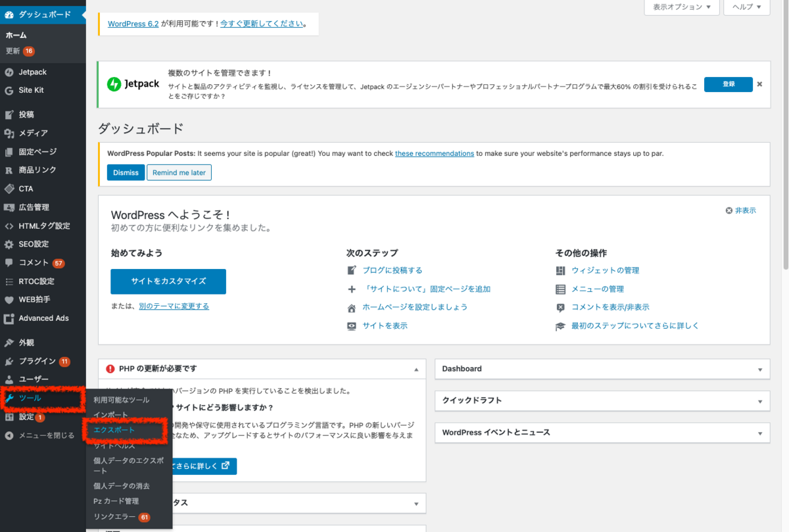Click ホームページを設定しましょう link

415,307
